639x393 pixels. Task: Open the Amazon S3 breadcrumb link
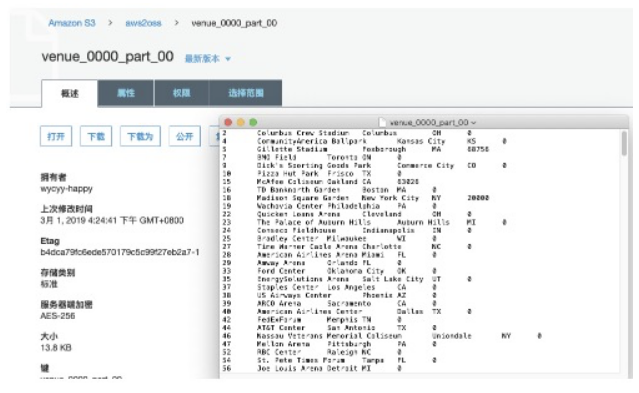click(x=72, y=23)
